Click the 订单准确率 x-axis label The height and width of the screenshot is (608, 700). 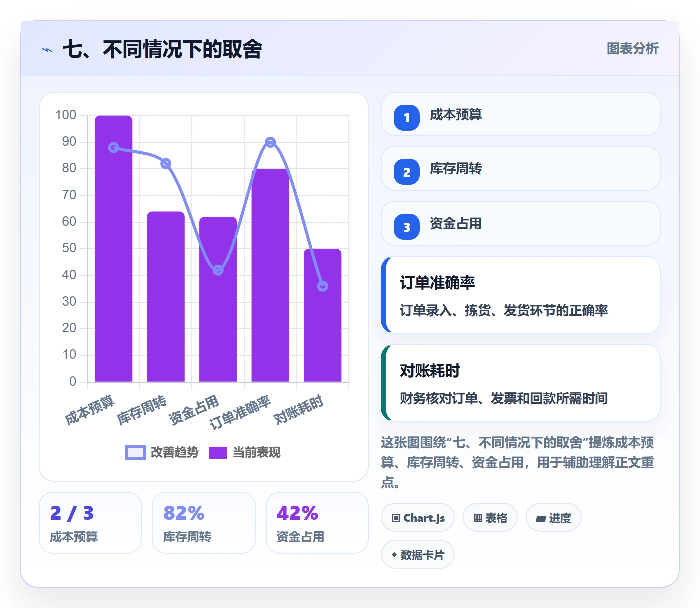[x=241, y=412]
